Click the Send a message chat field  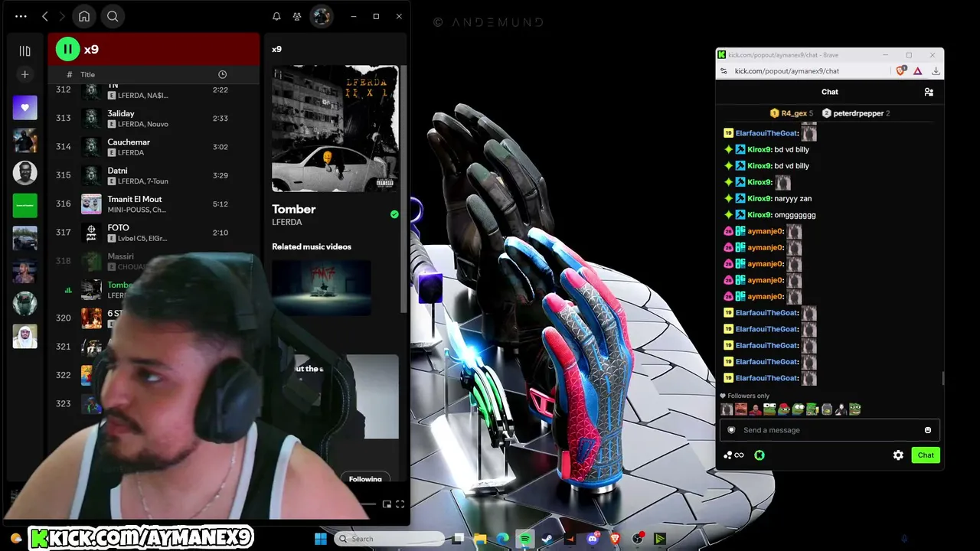coord(829,430)
